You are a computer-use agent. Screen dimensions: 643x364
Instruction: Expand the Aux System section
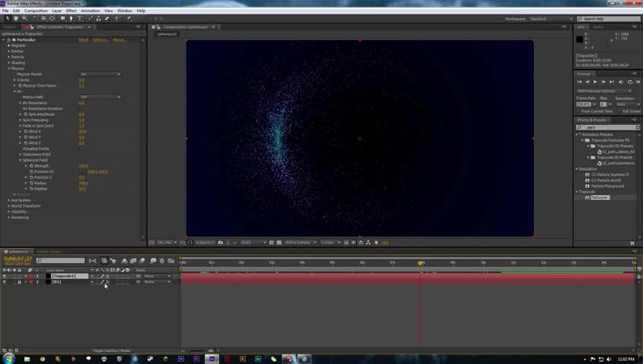(9, 200)
